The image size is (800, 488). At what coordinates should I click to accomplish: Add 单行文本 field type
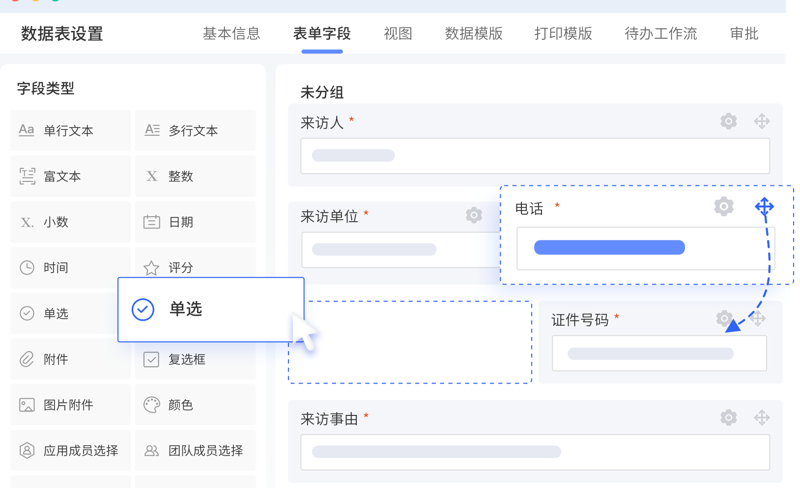tap(70, 131)
